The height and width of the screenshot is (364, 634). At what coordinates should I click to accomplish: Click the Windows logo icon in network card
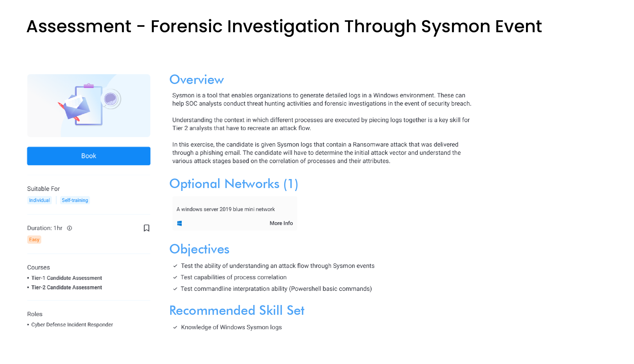coord(179,223)
